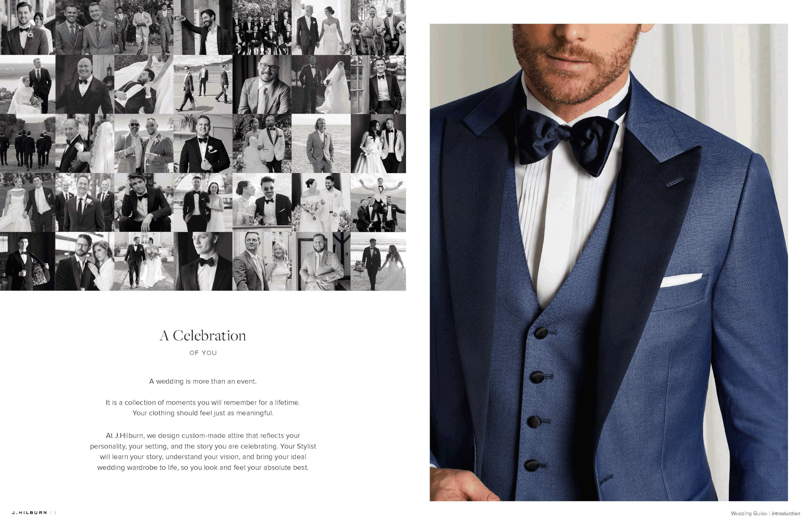Select the man lying beside white dress photo
Viewport: 812px width, 525px height.
coord(144,84)
